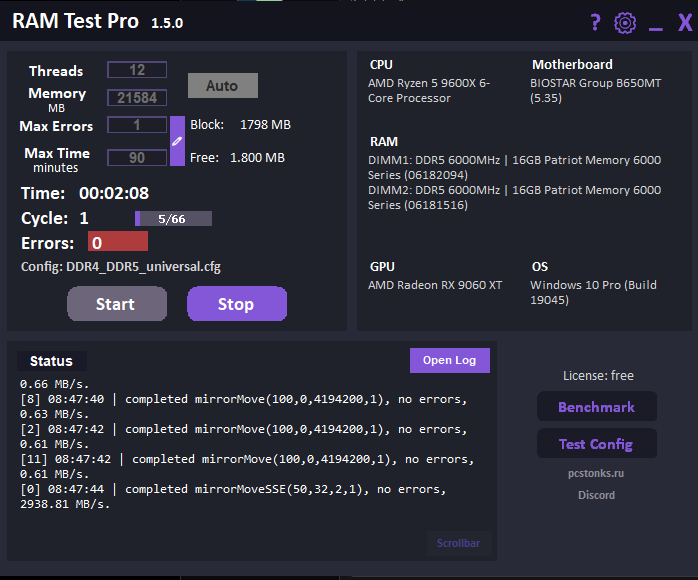Launch the Benchmark

tap(597, 406)
